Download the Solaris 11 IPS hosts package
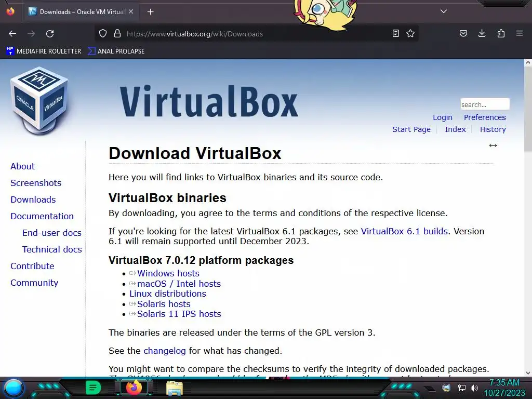The width and height of the screenshot is (532, 399). tap(179, 314)
